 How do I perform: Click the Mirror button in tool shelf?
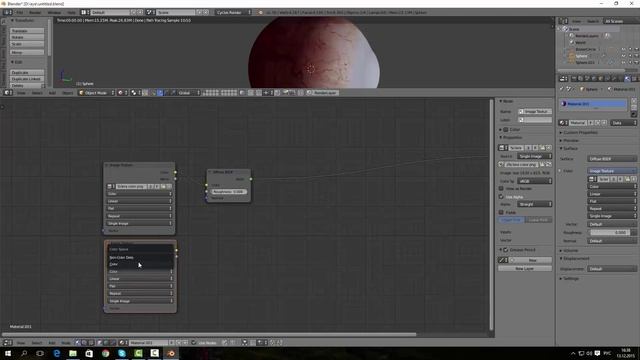pyautogui.click(x=27, y=52)
